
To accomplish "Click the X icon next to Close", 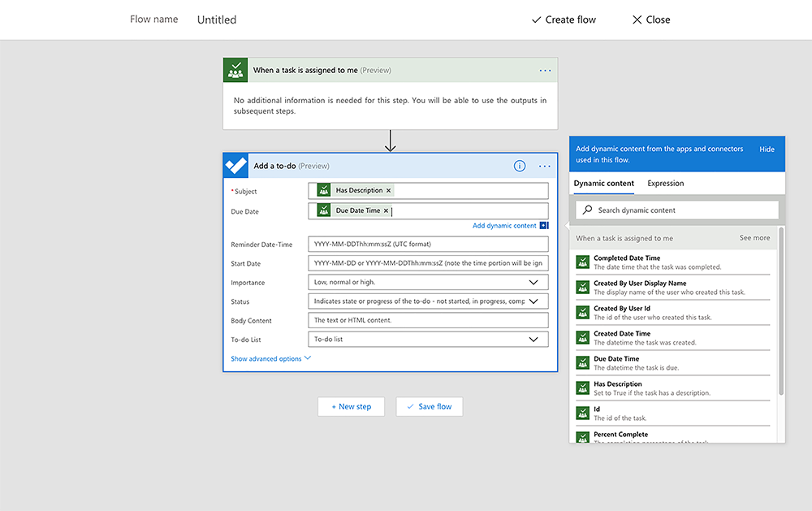I will (637, 19).
